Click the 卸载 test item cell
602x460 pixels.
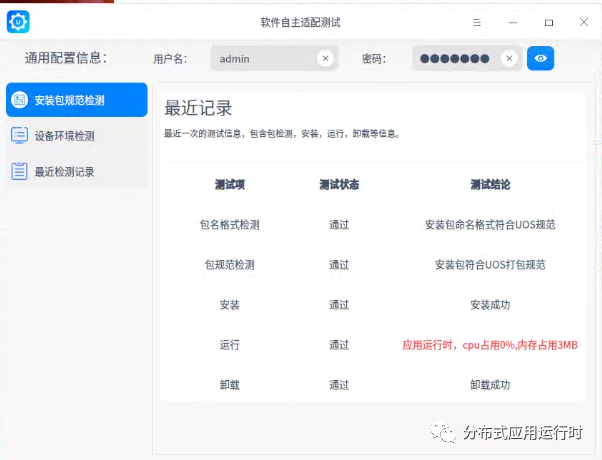[x=230, y=385]
